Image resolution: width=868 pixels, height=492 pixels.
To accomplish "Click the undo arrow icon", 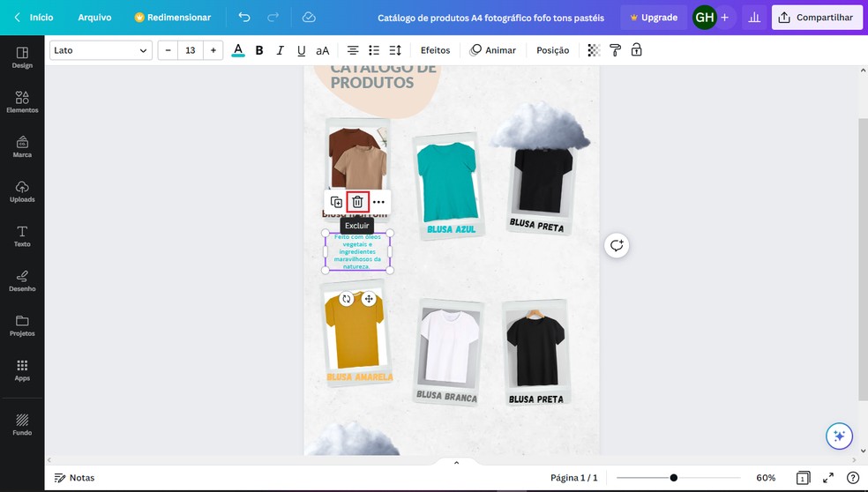I will (x=244, y=18).
